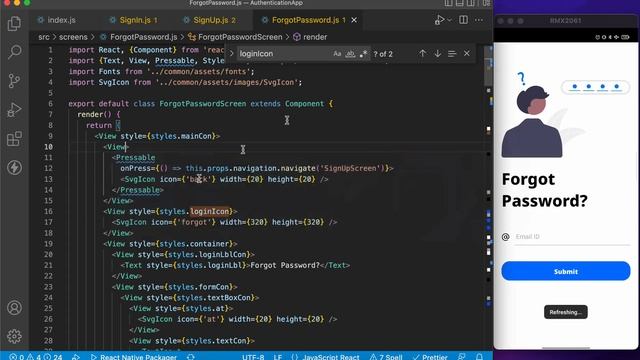Click the Refreshing toast in emulator
This screenshot has width=640, height=360.
566,312
